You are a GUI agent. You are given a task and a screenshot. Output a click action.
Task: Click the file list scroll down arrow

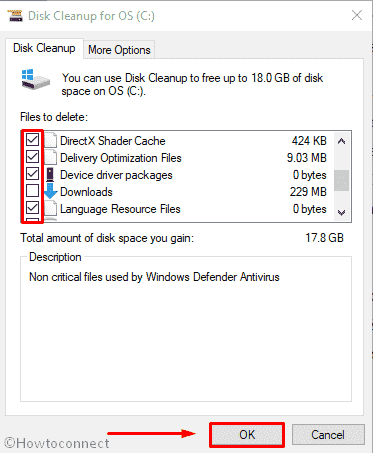(x=341, y=212)
